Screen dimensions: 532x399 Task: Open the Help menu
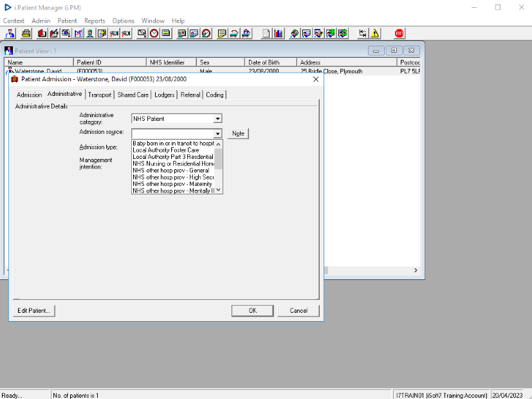[178, 21]
